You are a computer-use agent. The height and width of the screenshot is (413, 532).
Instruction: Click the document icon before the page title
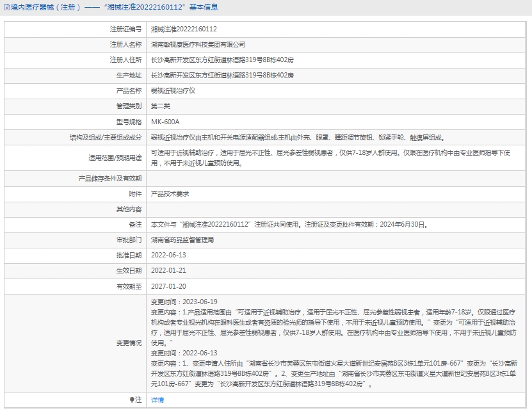[6, 8]
